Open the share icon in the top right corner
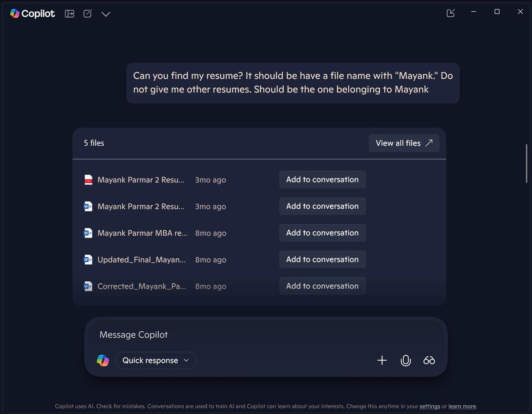Image resolution: width=532 pixels, height=414 pixels. point(450,13)
